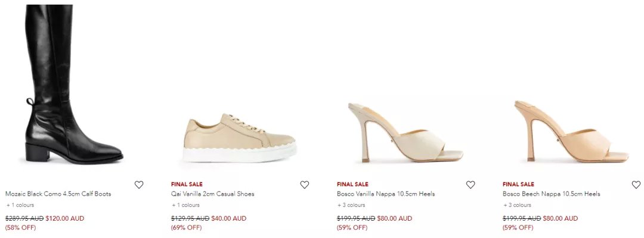
Task: Open Bosco Beech Nappa 10.5cm Heels link
Action: 551,194
